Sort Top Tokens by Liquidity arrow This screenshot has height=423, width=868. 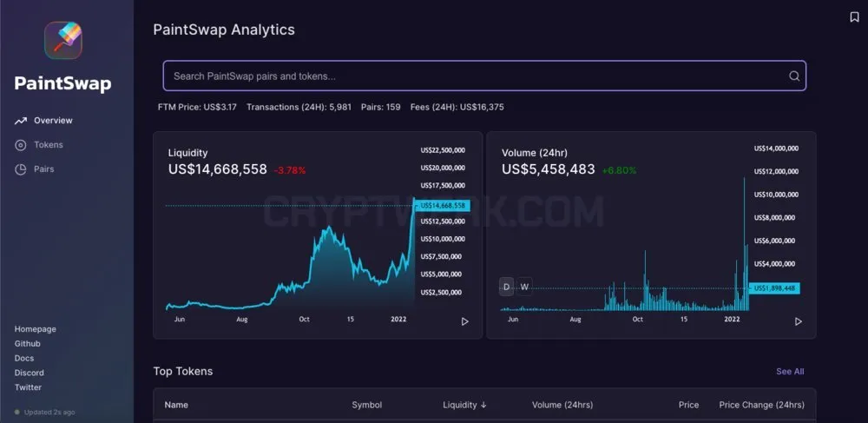tap(483, 405)
